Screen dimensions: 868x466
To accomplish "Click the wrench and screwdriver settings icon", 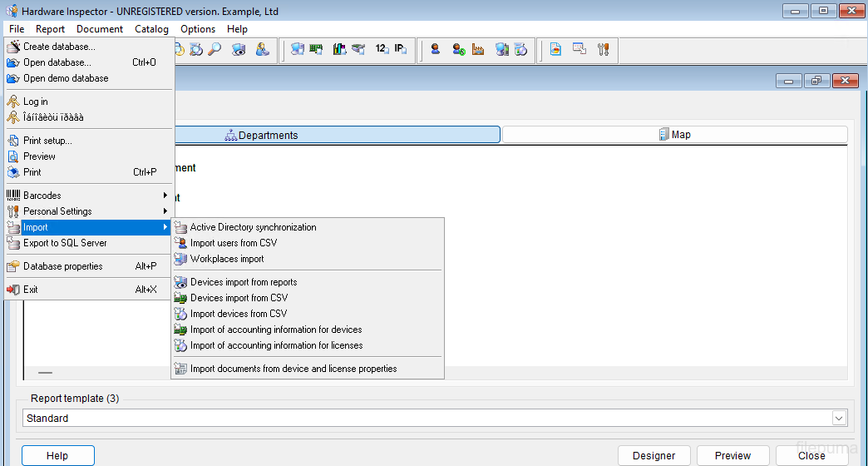I will [x=603, y=49].
